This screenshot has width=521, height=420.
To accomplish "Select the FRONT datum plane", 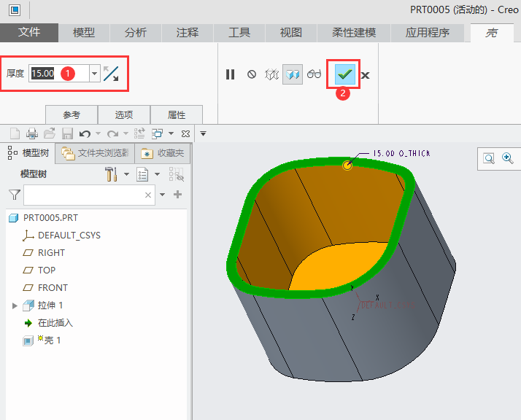I will pyautogui.click(x=53, y=287).
